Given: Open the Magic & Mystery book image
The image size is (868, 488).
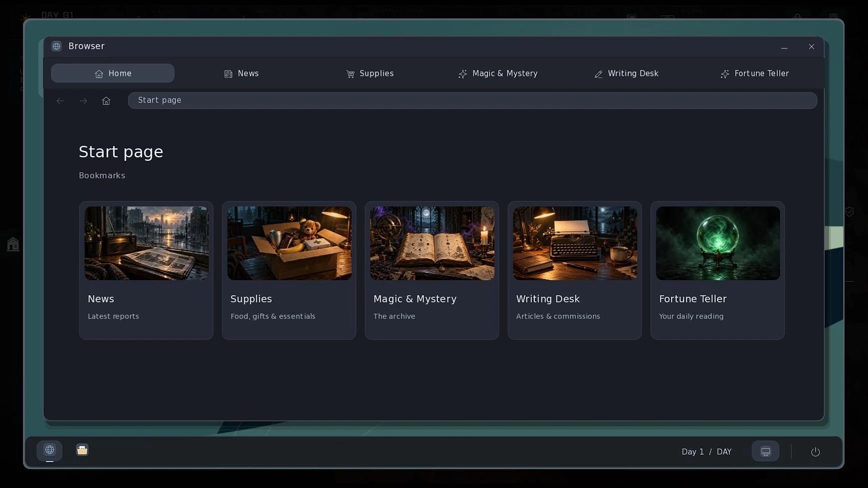Looking at the screenshot, I should click(433, 243).
